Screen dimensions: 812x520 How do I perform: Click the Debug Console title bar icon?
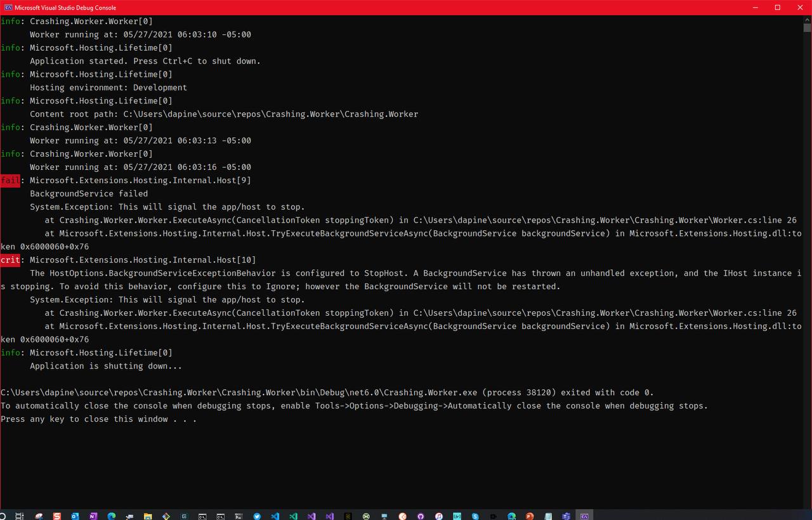click(x=8, y=8)
